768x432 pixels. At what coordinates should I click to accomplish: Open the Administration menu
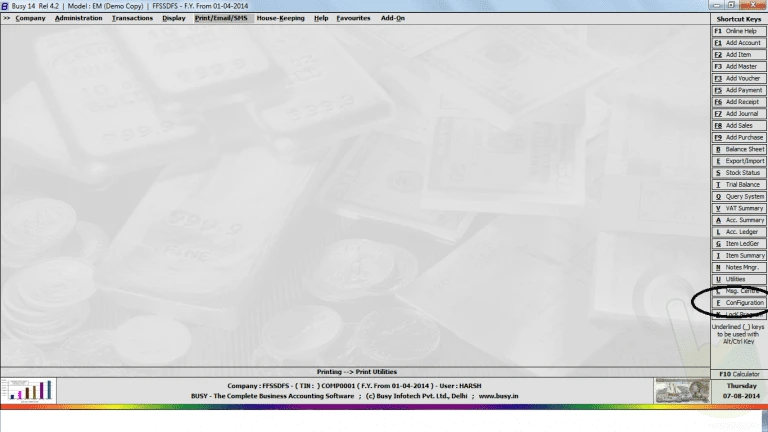tap(78, 18)
